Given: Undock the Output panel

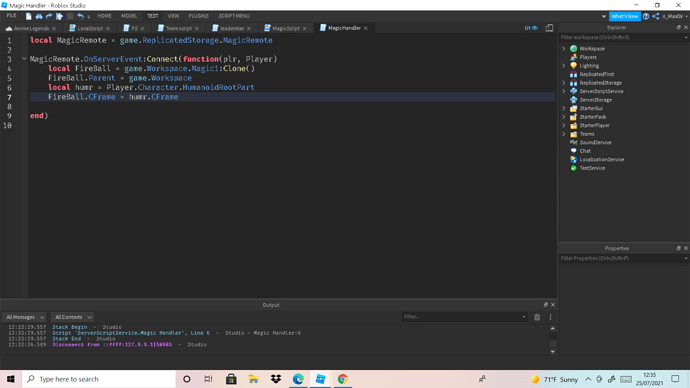Looking at the screenshot, I should click(546, 304).
